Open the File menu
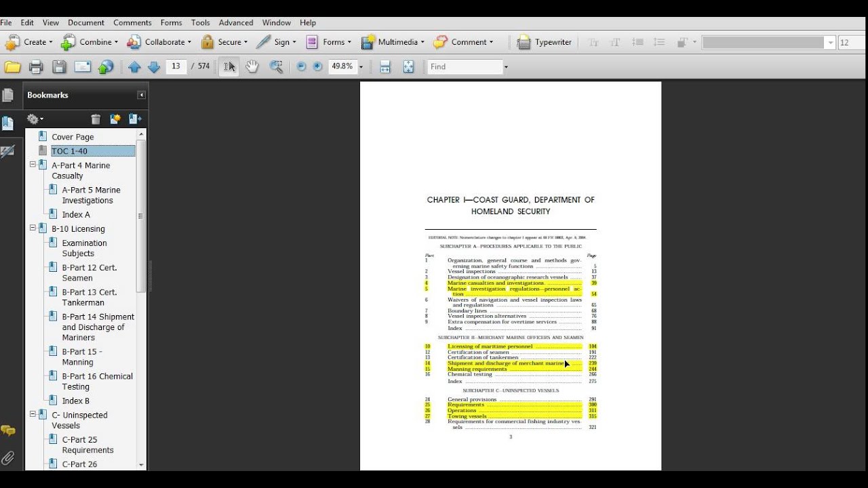Screen dimensions: 868x488 point(6,22)
